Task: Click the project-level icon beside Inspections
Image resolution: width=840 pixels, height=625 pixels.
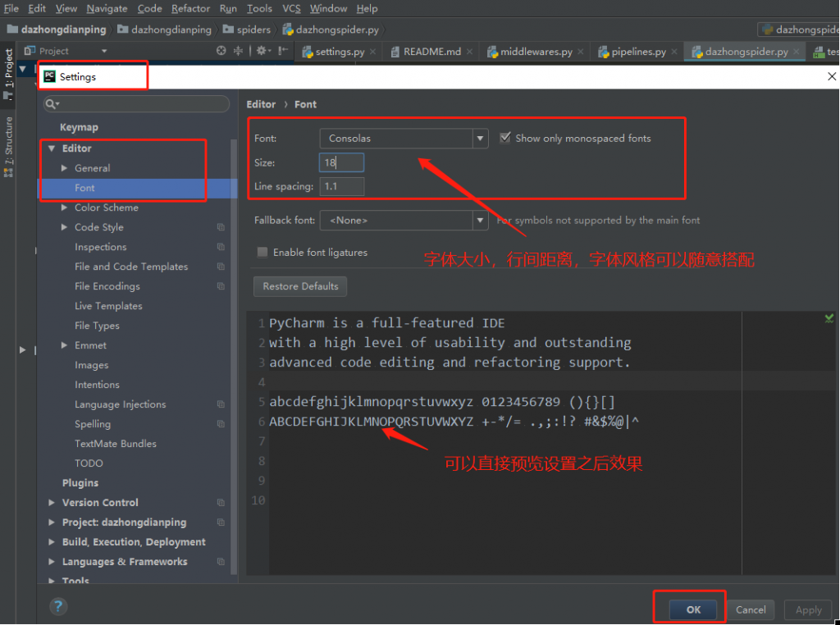Action: [x=221, y=247]
